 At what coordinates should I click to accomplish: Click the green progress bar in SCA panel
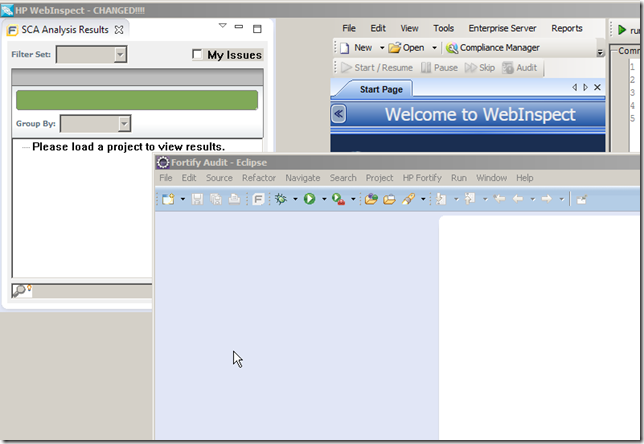pyautogui.click(x=135, y=100)
